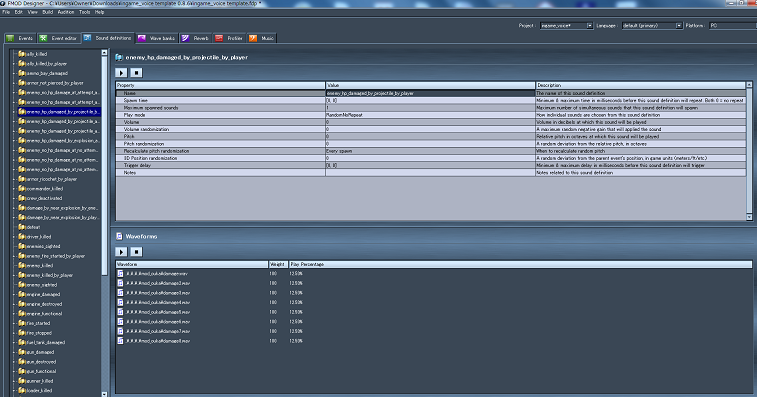Sort by the Property column header
The height and width of the screenshot is (397, 757).
tap(221, 85)
